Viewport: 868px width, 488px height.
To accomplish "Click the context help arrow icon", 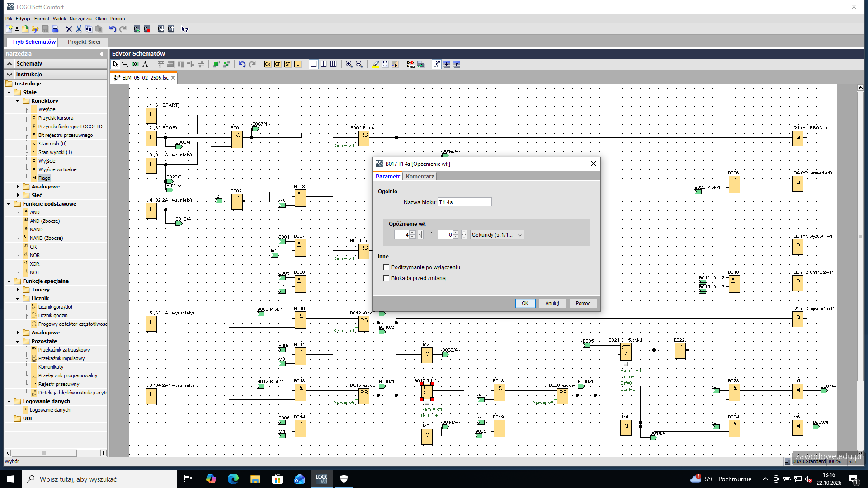I will click(x=184, y=29).
